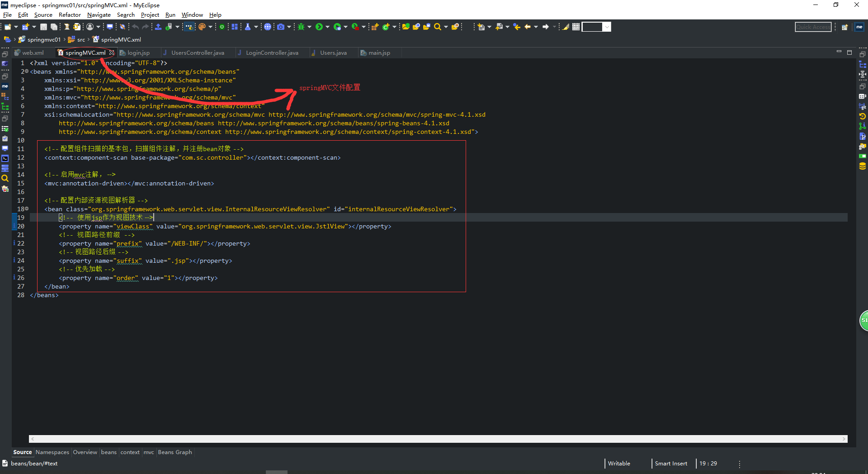Open the Debug dropdown arrow
Viewport: 868px width, 474px height.
click(x=309, y=27)
